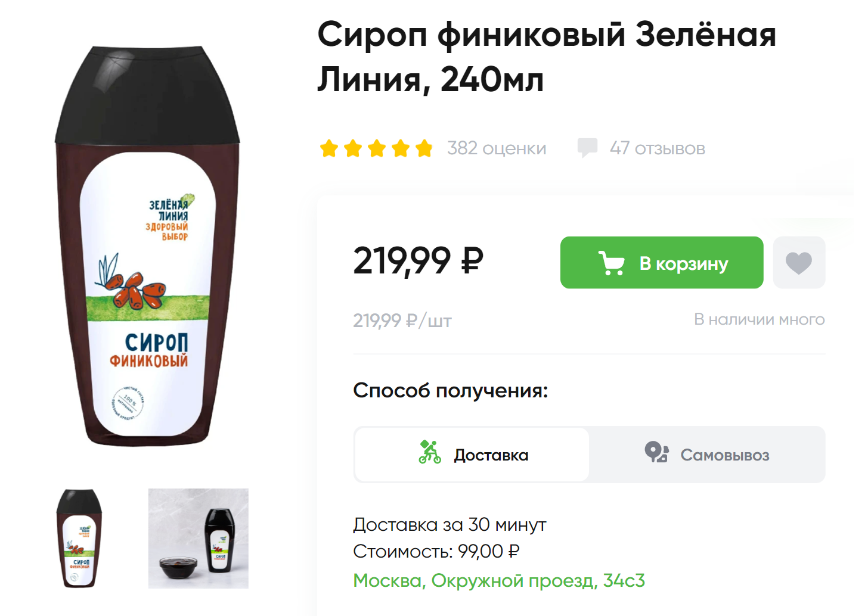Change address Москва, Окружной проезд, 34с3
This screenshot has height=616, width=868.
click(x=499, y=580)
